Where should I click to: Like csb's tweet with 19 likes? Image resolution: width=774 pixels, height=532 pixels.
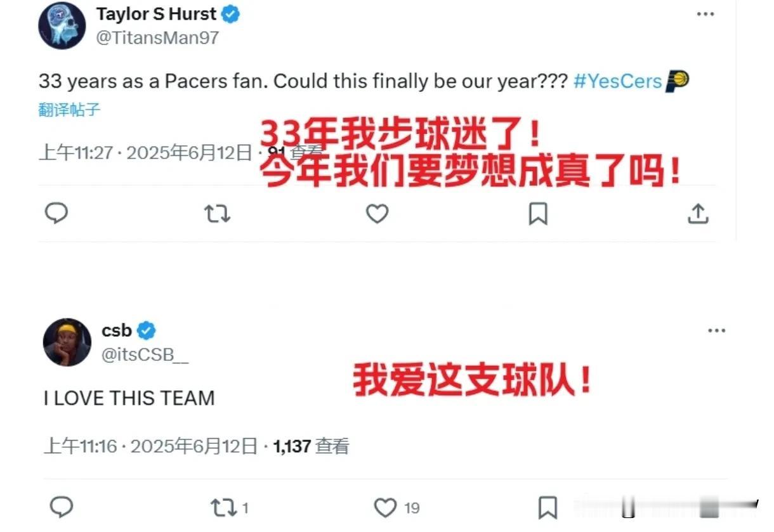point(397,507)
